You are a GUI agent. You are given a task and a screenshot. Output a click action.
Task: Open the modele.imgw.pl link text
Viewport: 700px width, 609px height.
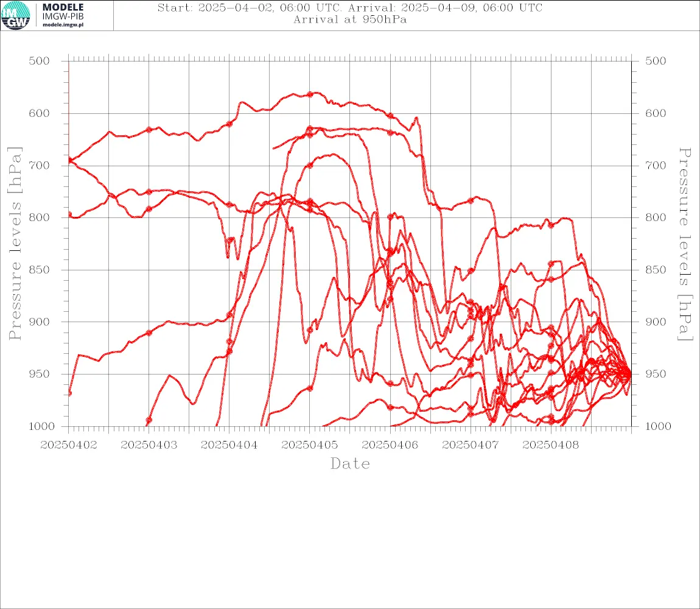[63, 25]
